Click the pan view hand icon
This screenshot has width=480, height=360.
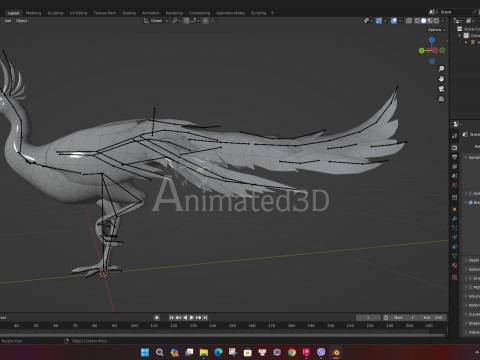point(441,79)
